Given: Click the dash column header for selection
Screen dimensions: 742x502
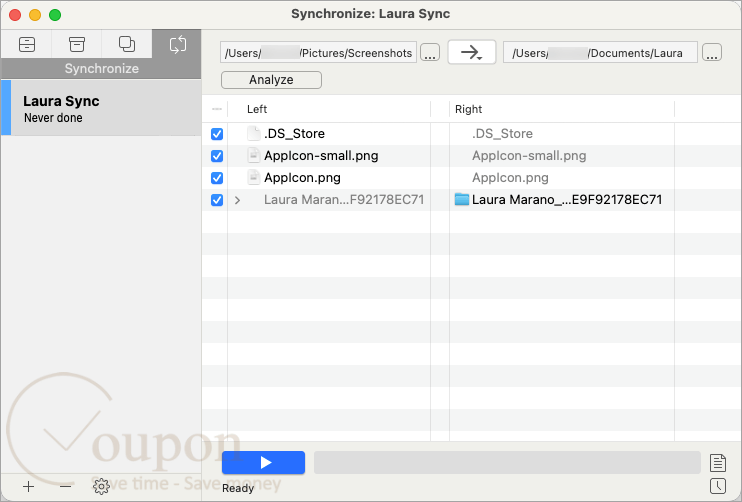Looking at the screenshot, I should (x=217, y=109).
